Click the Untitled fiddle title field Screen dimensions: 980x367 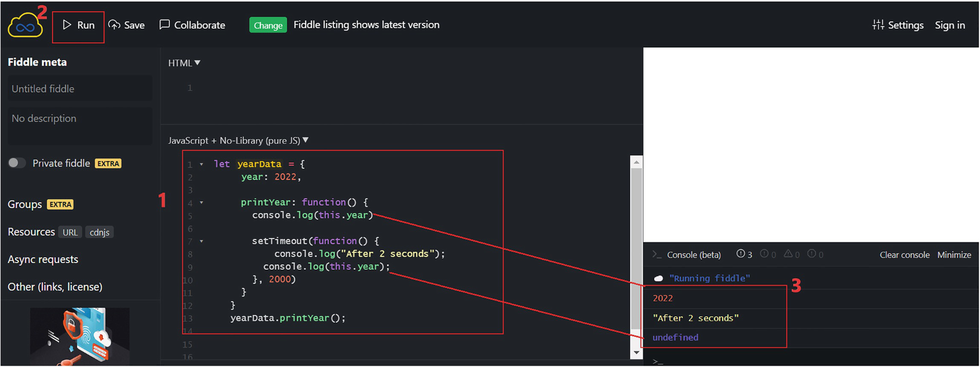(80, 89)
